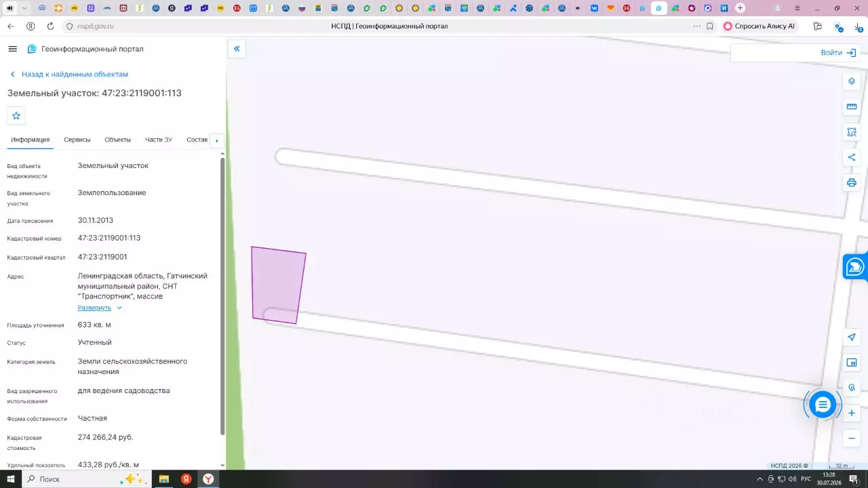
Task: Zoom in with the plus button
Action: click(852, 413)
